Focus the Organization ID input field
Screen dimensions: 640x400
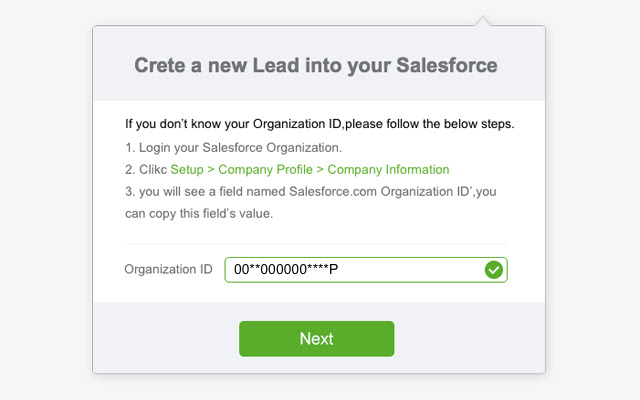point(400,270)
